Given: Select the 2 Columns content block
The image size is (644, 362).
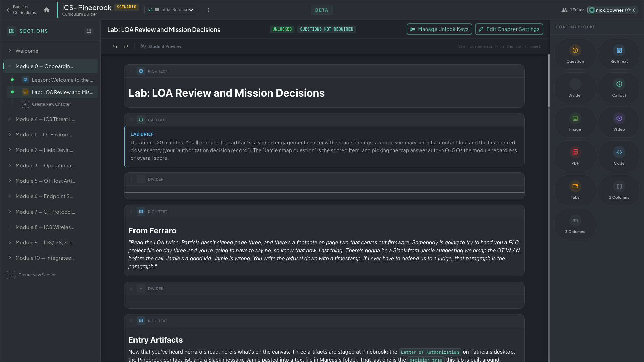Looking at the screenshot, I should [619, 190].
